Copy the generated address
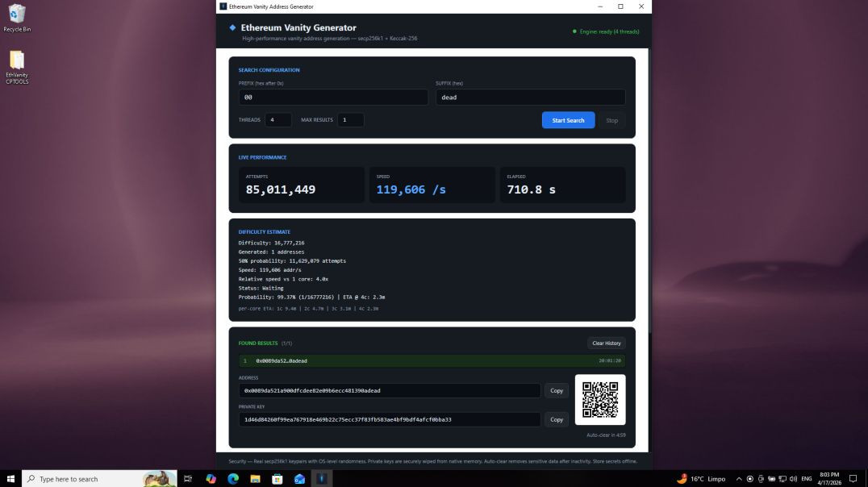Image resolution: width=868 pixels, height=487 pixels. 556,390
